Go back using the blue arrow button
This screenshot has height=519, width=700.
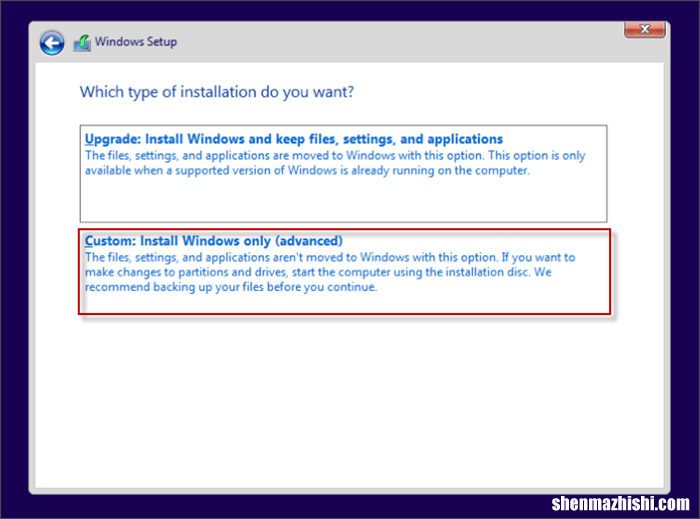coord(51,43)
